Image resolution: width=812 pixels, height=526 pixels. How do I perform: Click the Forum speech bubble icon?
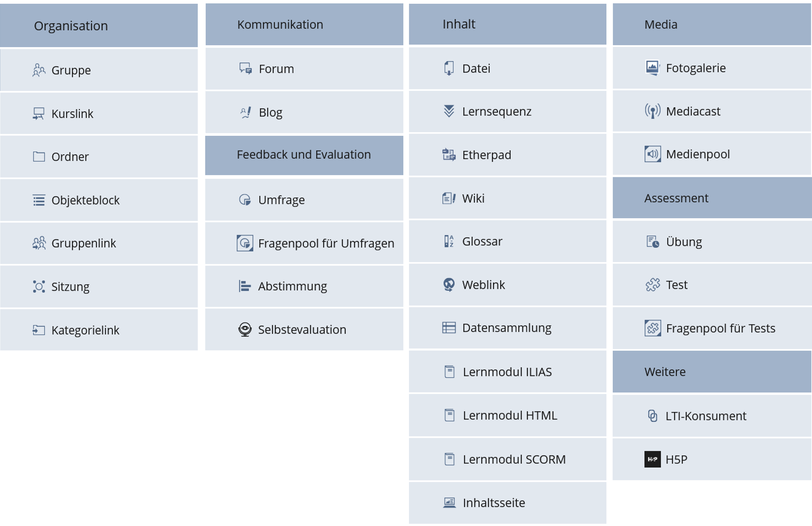tap(245, 69)
